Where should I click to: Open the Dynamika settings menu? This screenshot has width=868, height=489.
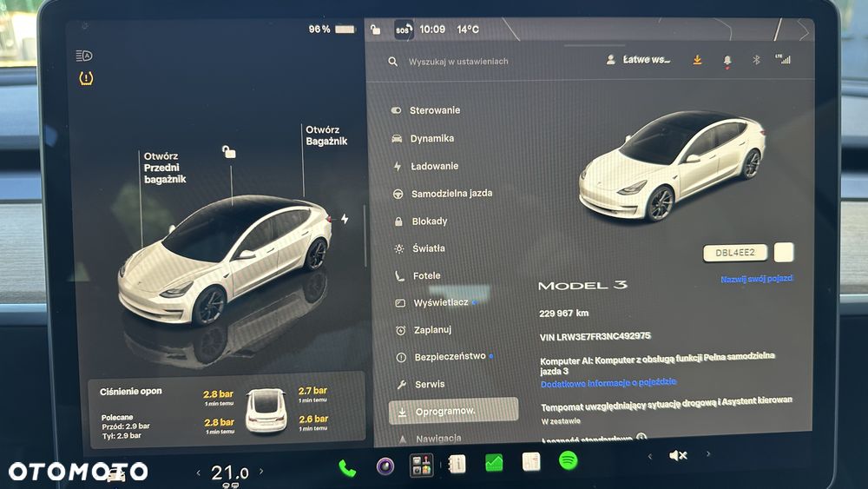[423, 138]
